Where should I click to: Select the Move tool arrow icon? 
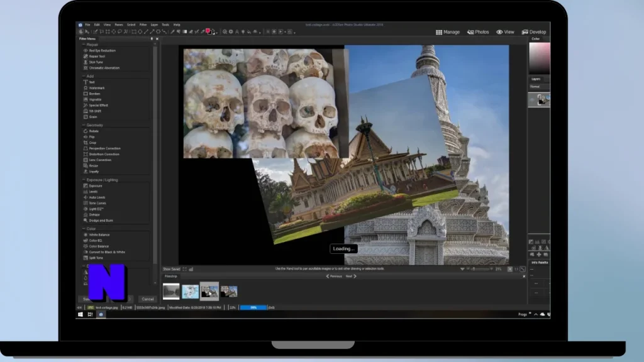click(x=87, y=31)
